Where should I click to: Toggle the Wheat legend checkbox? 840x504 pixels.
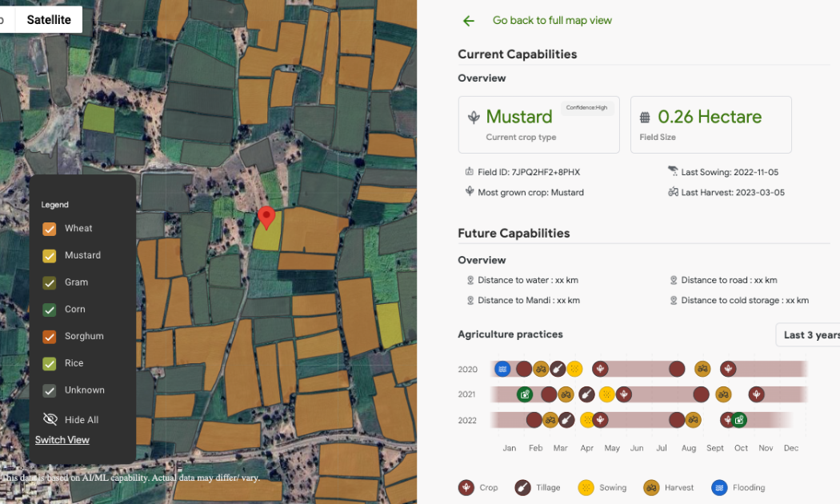coord(50,229)
